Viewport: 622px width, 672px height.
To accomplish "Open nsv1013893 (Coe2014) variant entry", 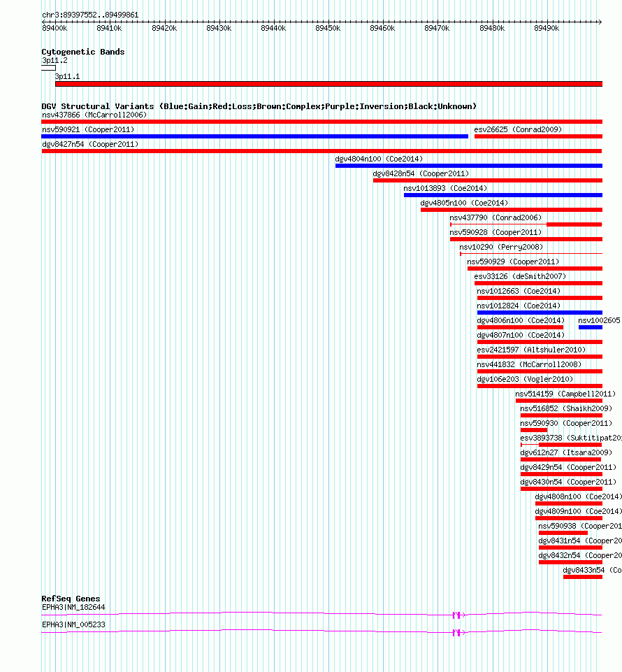I will 503,195.
